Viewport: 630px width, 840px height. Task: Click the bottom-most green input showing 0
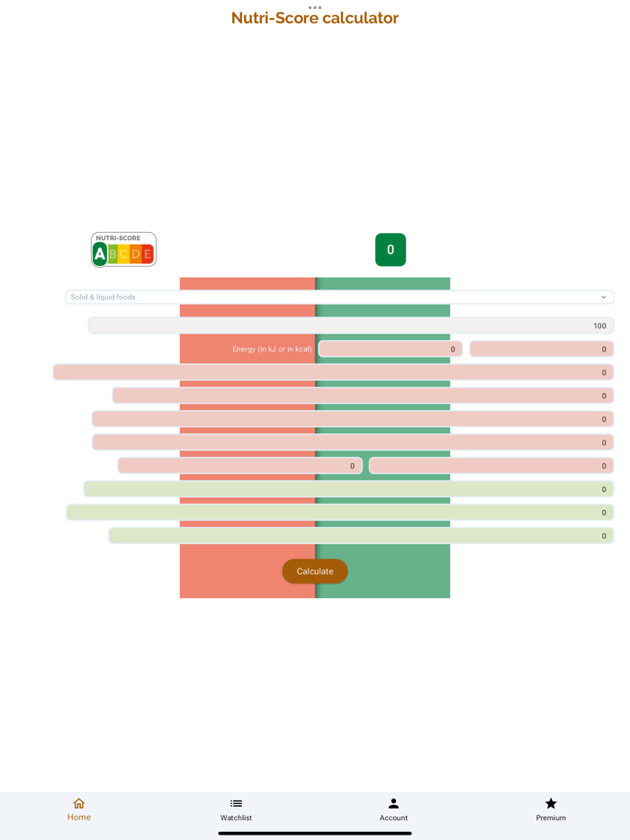click(360, 535)
